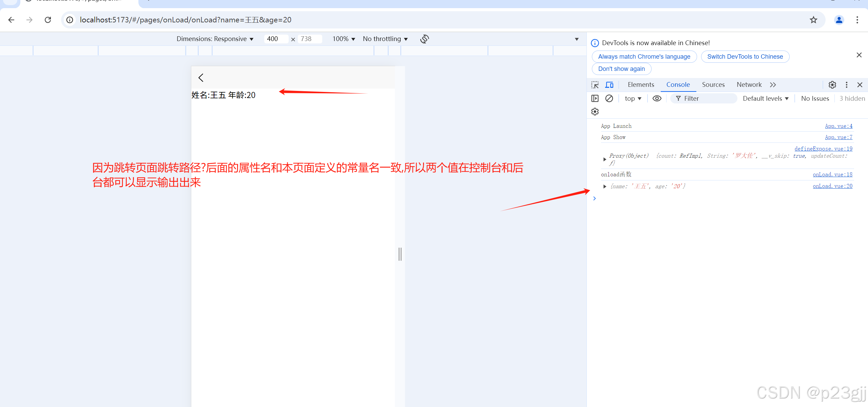Viewport: 868px width, 407px height.
Task: Open the Dimensions: Responsive dropdown
Action: [215, 39]
